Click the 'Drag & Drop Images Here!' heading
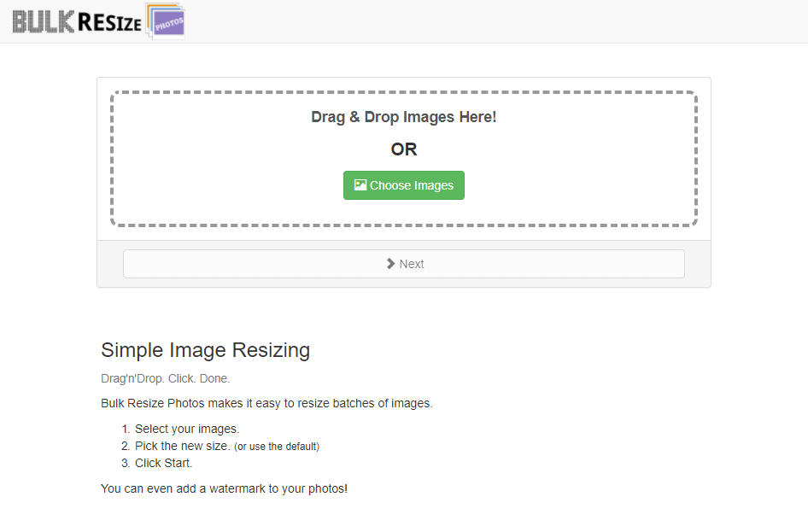808x532 pixels. (x=403, y=117)
